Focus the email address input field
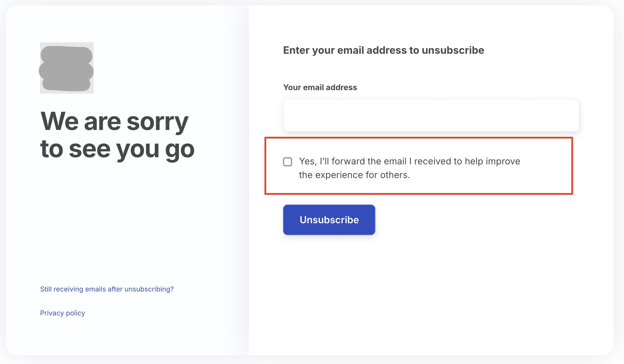Screen dimensions: 624x364 (431, 115)
